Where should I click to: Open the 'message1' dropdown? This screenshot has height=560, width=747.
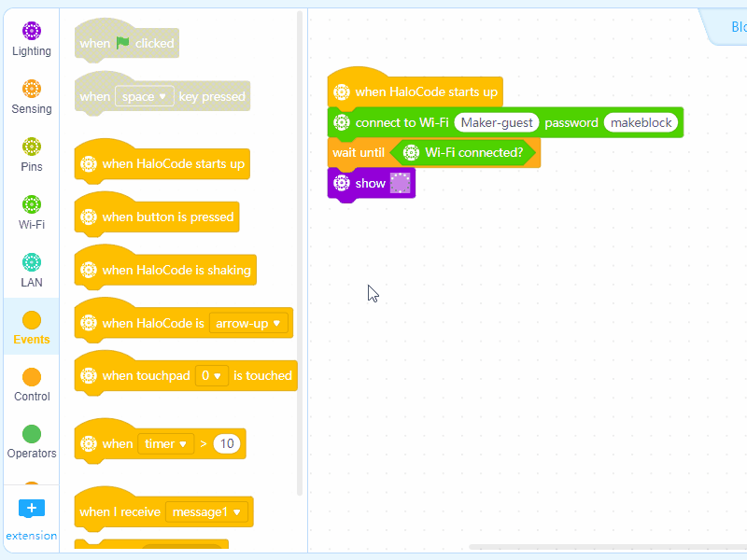[206, 512]
